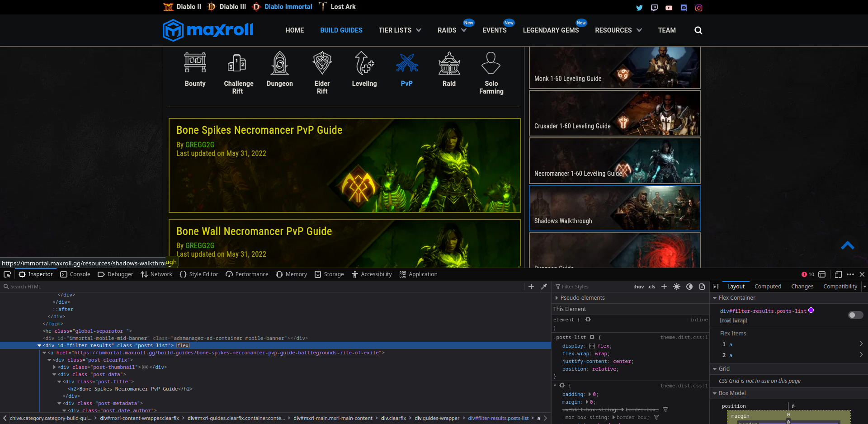This screenshot has height=424, width=868.
Task: Open Bone Spikes Necromancer PvP Guide
Action: point(344,165)
